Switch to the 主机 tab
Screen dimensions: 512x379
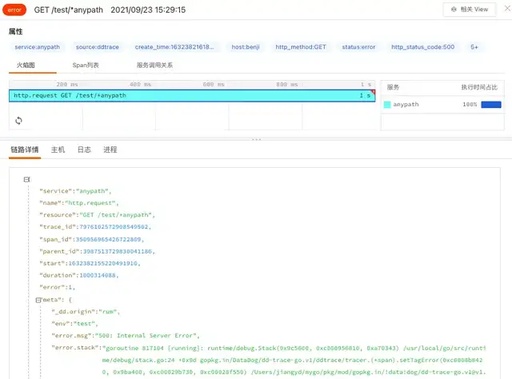click(x=58, y=150)
